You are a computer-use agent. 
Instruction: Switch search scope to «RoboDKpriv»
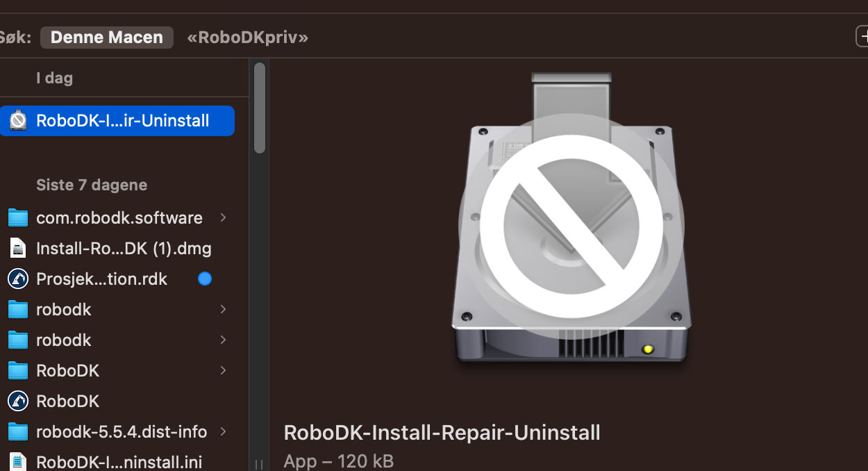pyautogui.click(x=247, y=38)
